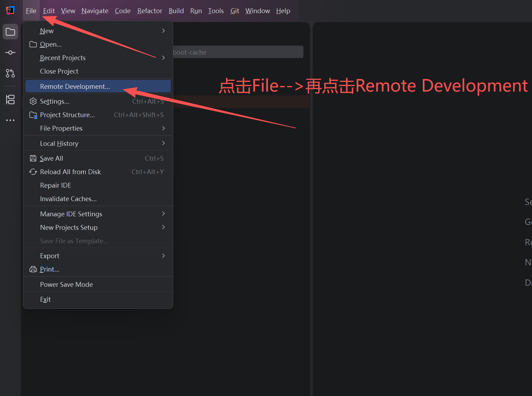This screenshot has width=532, height=396.
Task: Open the Pull Requests tool window icon
Action: tap(10, 73)
